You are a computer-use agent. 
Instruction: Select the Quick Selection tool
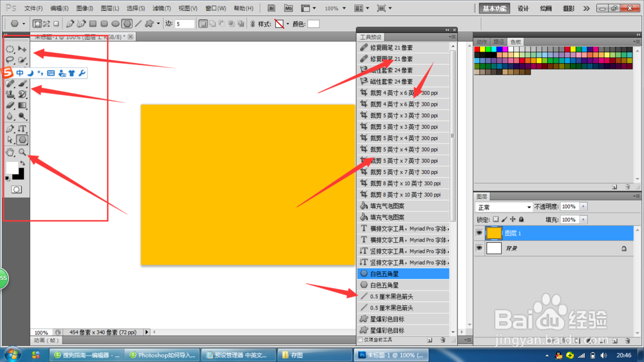[22, 61]
